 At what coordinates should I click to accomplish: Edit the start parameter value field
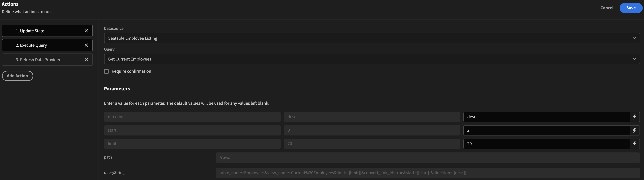coord(545,130)
